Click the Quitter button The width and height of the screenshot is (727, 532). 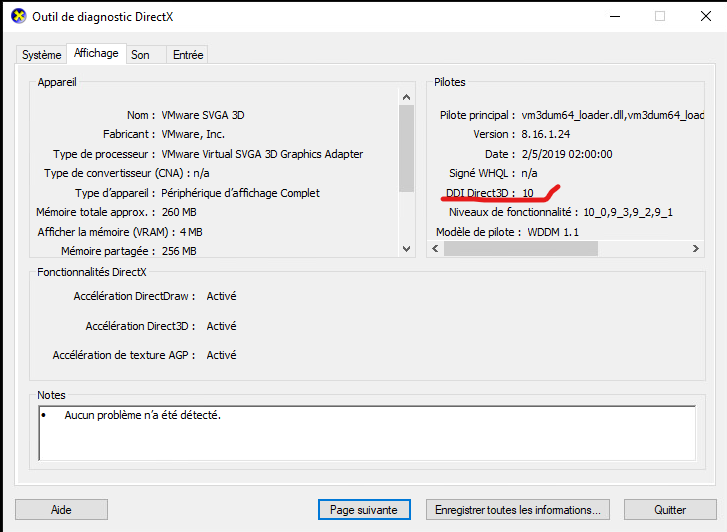click(x=670, y=510)
